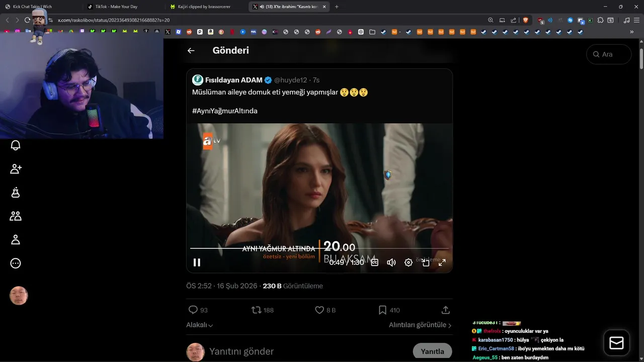Open Alıntıları görüntüle link
This screenshot has width=644, height=362.
[420, 325]
